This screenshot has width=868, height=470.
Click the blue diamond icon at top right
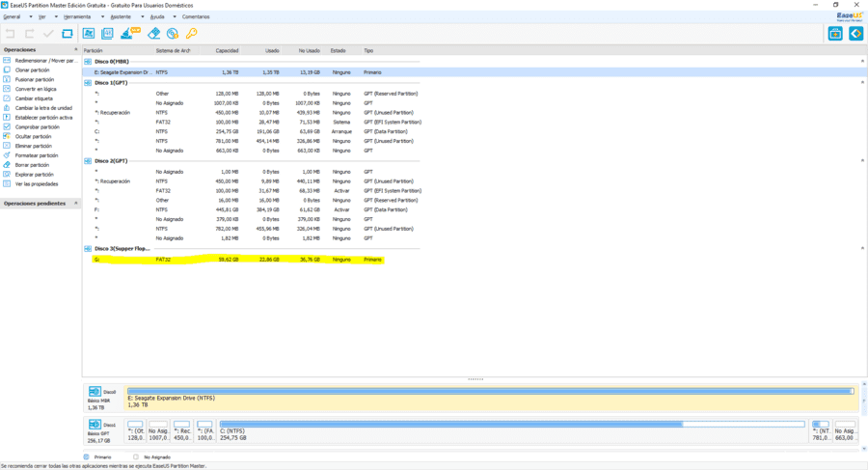855,34
